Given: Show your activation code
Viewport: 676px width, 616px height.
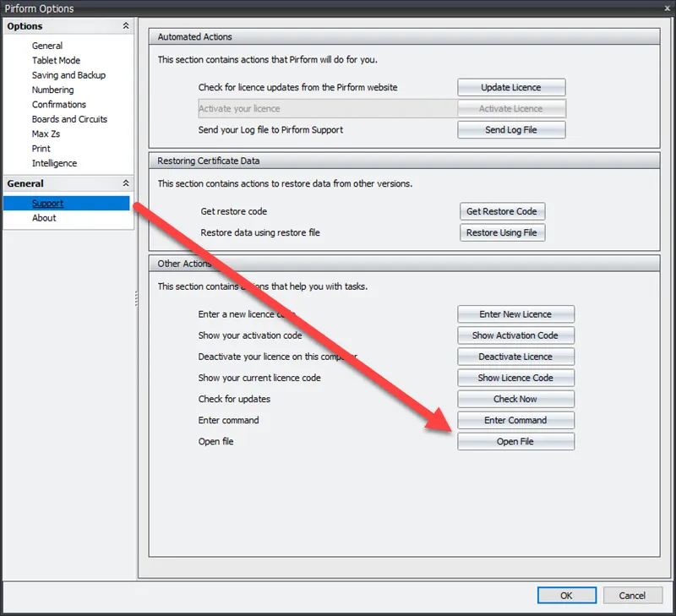Looking at the screenshot, I should pos(515,335).
